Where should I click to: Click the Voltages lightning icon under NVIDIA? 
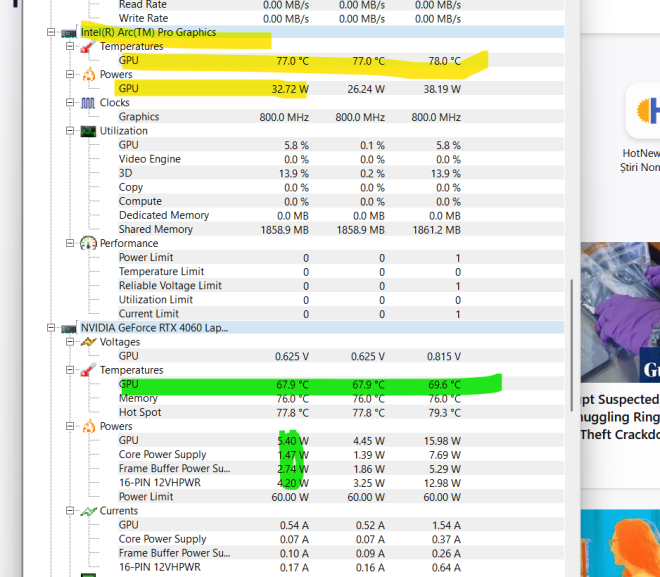(x=87, y=342)
